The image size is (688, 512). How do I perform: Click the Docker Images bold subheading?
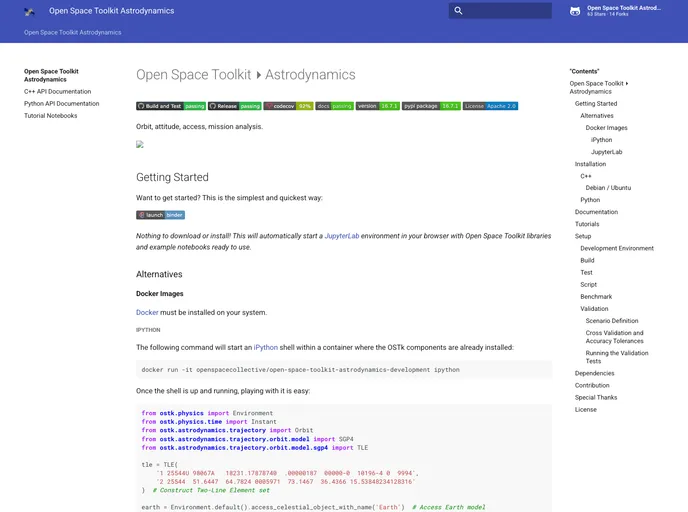[159, 294]
